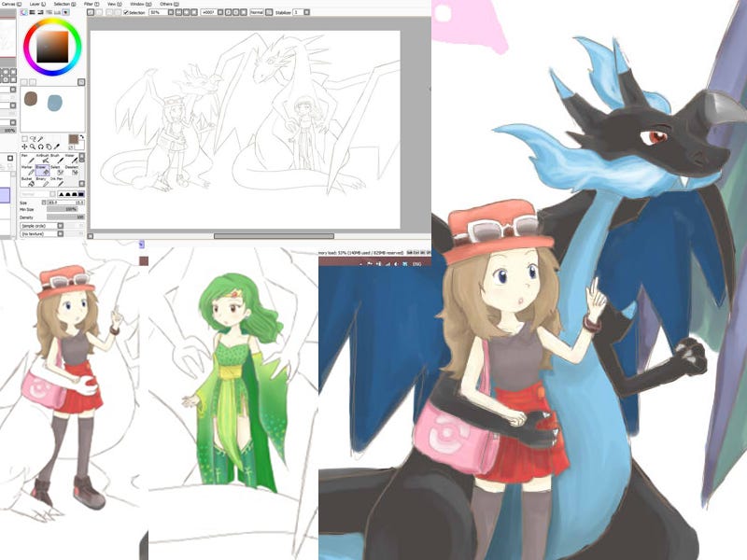
Task: Select the flat square brush edge shape
Action: [81, 194]
